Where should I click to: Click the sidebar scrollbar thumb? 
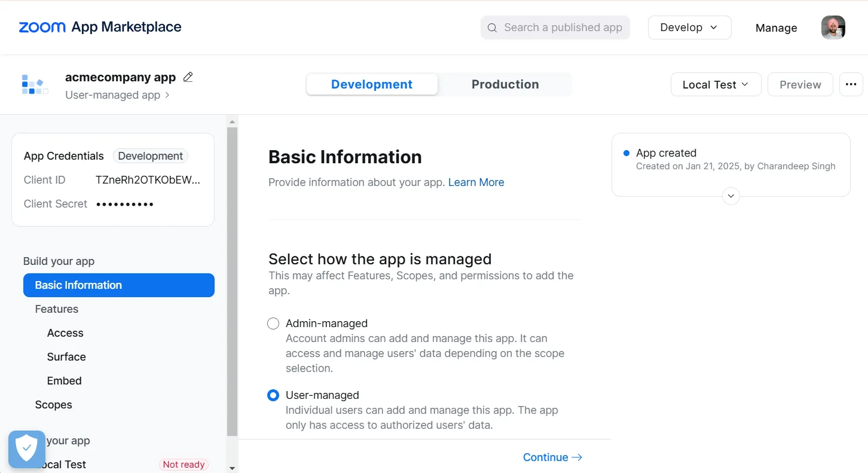pyautogui.click(x=232, y=281)
